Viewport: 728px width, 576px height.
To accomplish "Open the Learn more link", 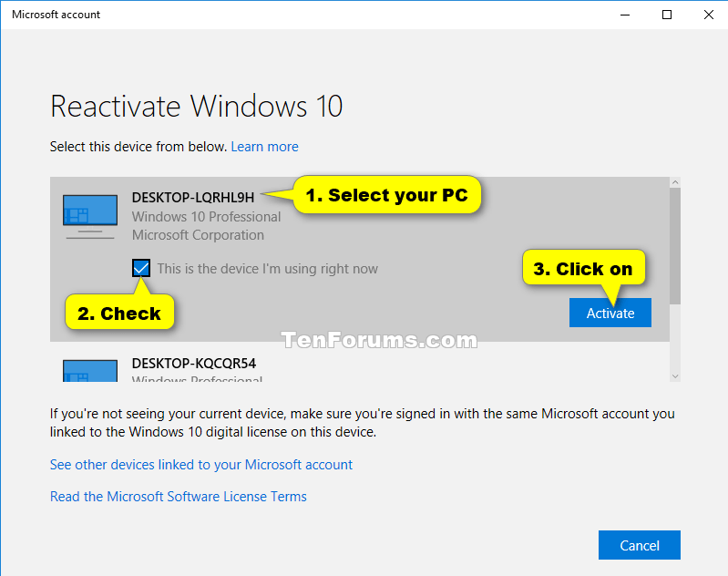I will coord(264,147).
